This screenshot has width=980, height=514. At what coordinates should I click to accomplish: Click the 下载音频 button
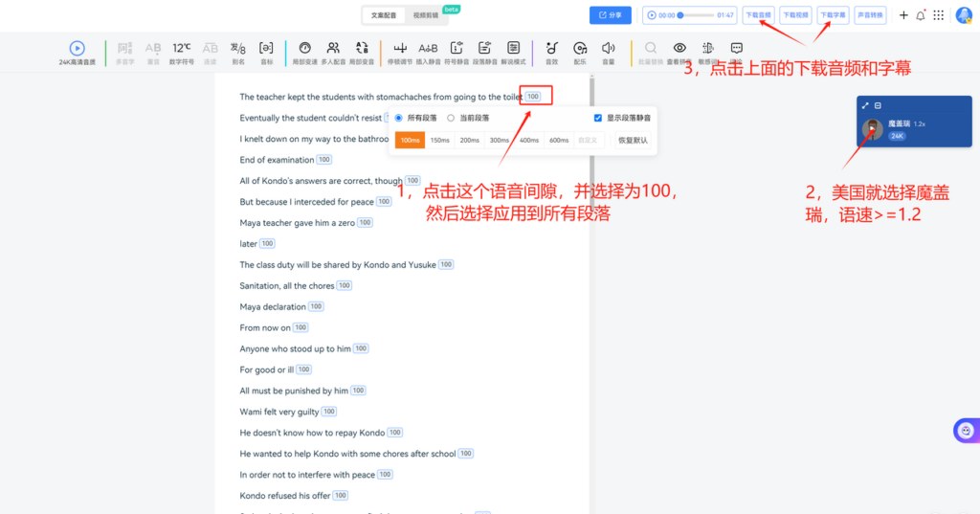pyautogui.click(x=758, y=15)
